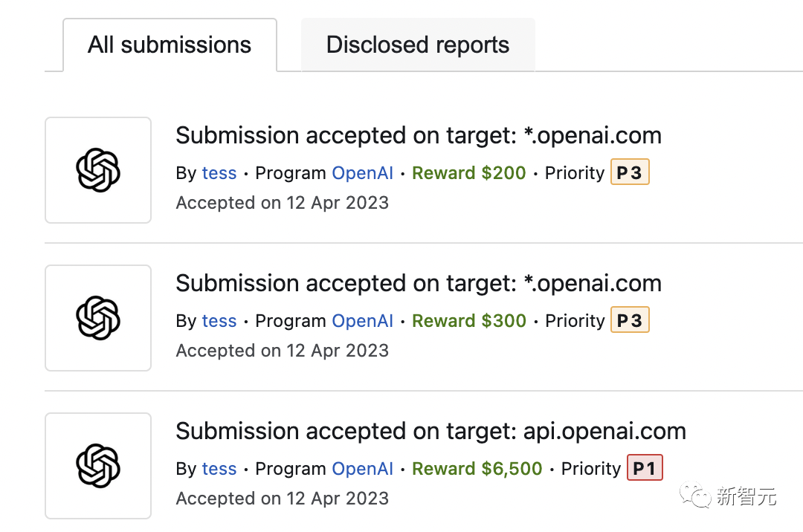Image resolution: width=803 pixels, height=532 pixels.
Task: Open tess profile link in $200 submission
Action: click(x=219, y=173)
